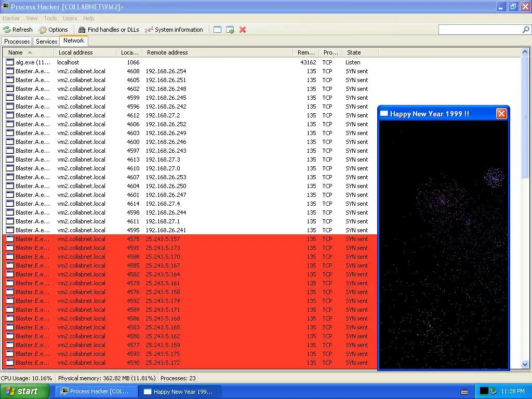The height and width of the screenshot is (399, 532).
Task: Open the Windows start menu
Action: click(25, 392)
